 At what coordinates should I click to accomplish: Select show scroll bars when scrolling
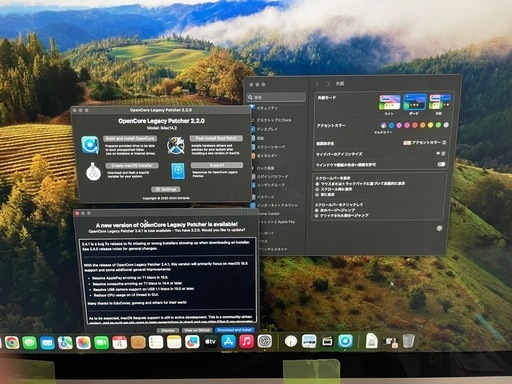point(317,189)
